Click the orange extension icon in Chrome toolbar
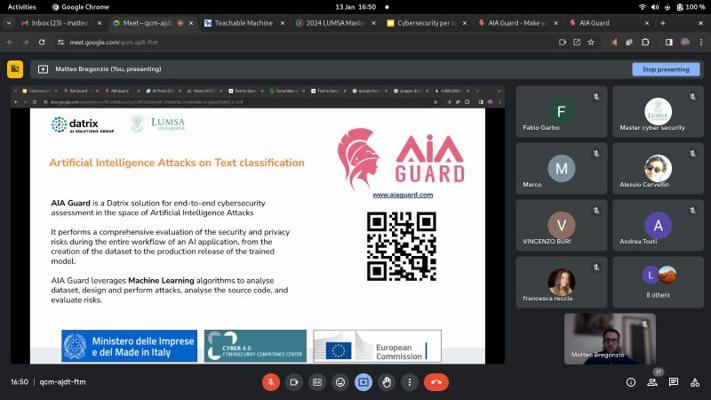711x400 pixels. (614, 42)
